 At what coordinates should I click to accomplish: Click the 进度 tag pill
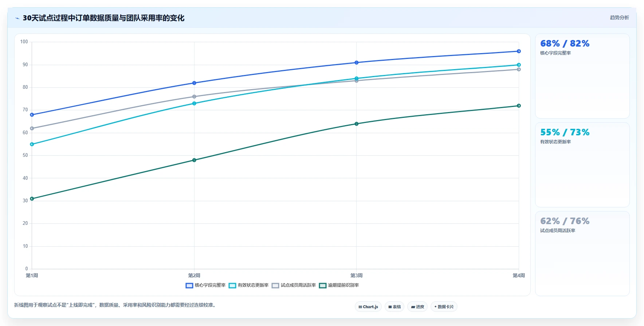(417, 307)
